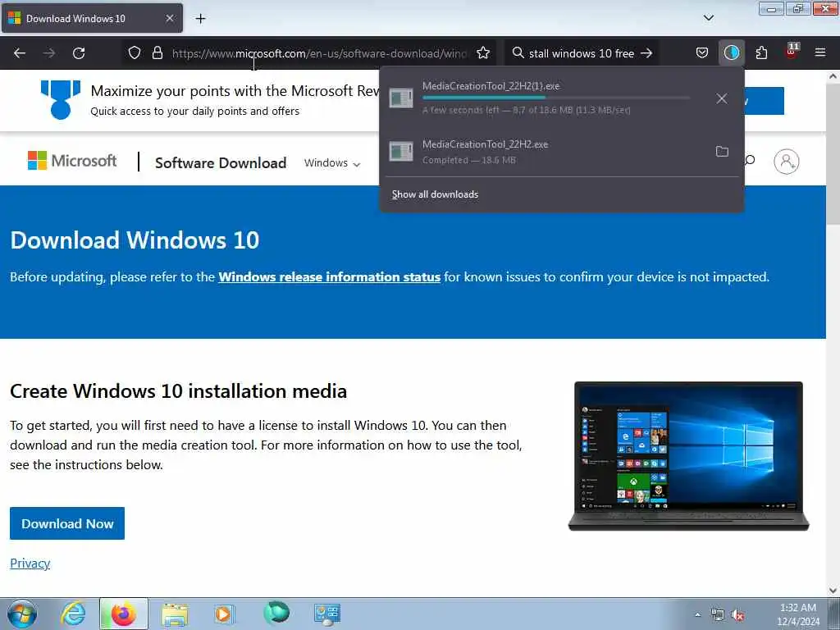Viewport: 840px width, 630px height.
Task: Click the 'Download Windows 10' heading
Action: [x=135, y=240]
